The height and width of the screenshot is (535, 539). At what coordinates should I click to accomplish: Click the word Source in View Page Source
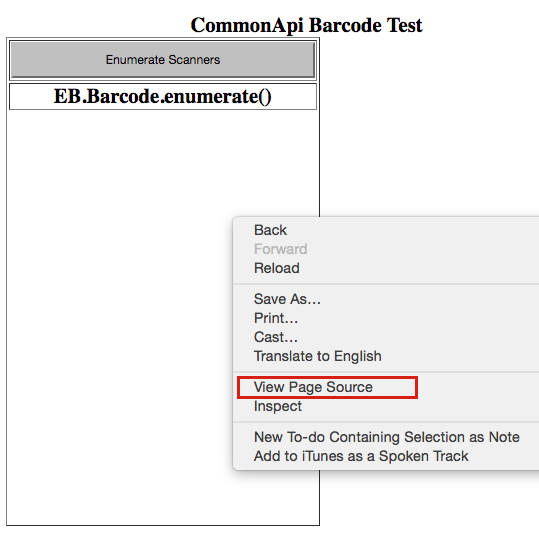pos(349,387)
